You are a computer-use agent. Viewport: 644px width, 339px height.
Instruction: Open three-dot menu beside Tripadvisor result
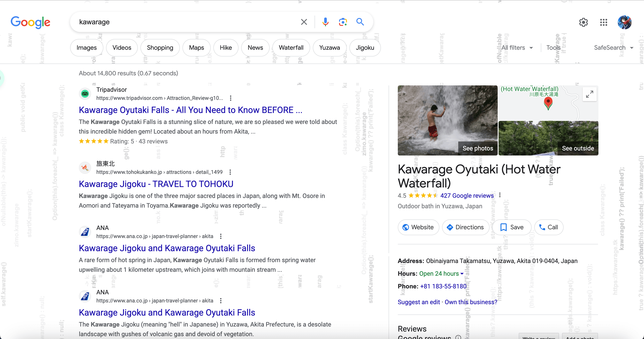230,98
